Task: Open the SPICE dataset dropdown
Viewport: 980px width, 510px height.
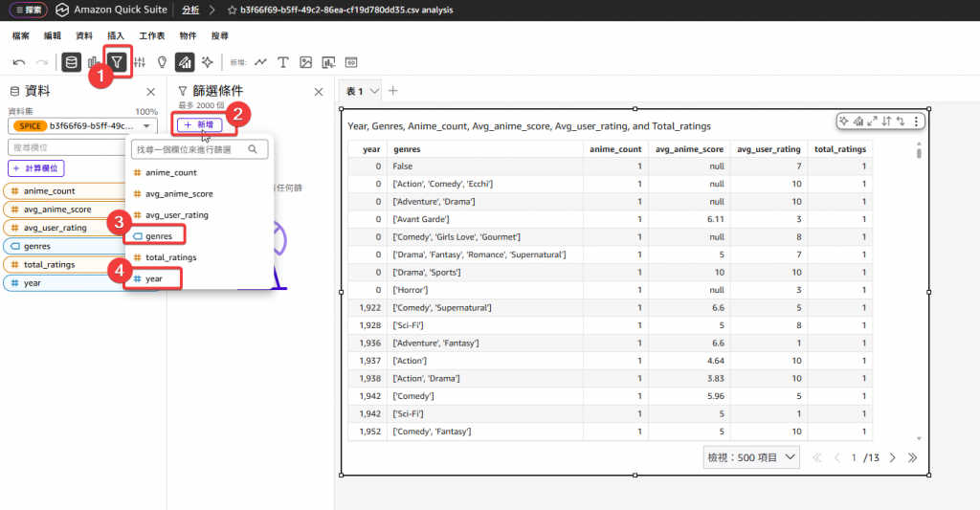Action: click(x=82, y=125)
